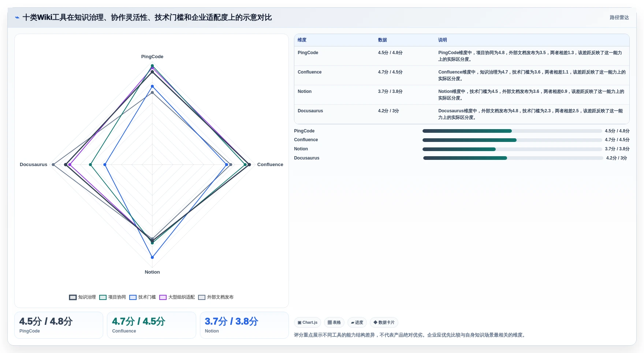Click the page title about 十类Wiki工具

tap(147, 18)
